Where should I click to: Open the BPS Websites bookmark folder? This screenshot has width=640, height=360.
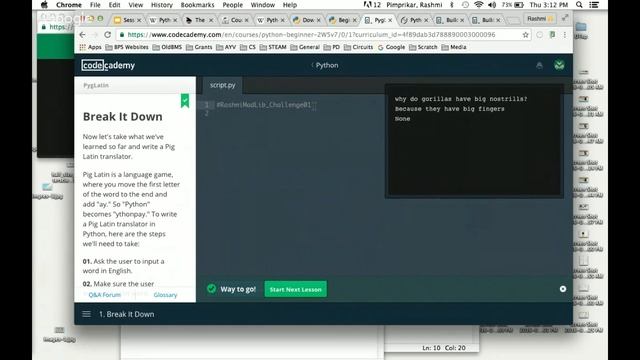127,47
